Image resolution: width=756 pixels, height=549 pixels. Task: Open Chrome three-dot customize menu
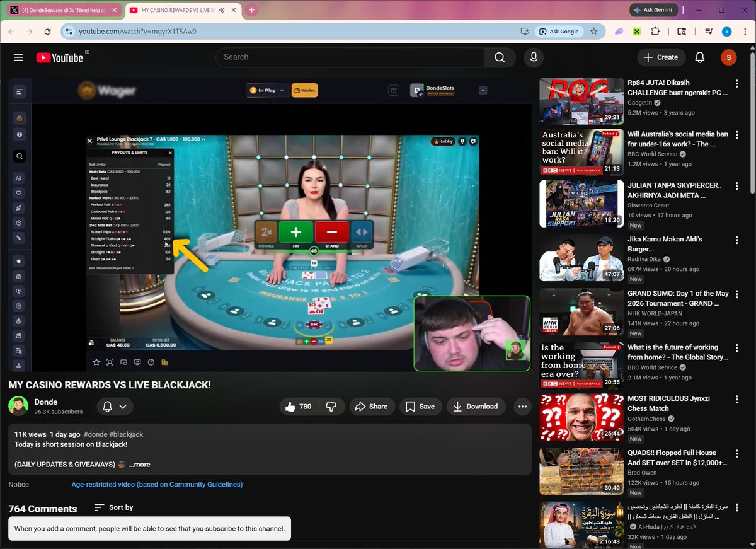(x=745, y=32)
